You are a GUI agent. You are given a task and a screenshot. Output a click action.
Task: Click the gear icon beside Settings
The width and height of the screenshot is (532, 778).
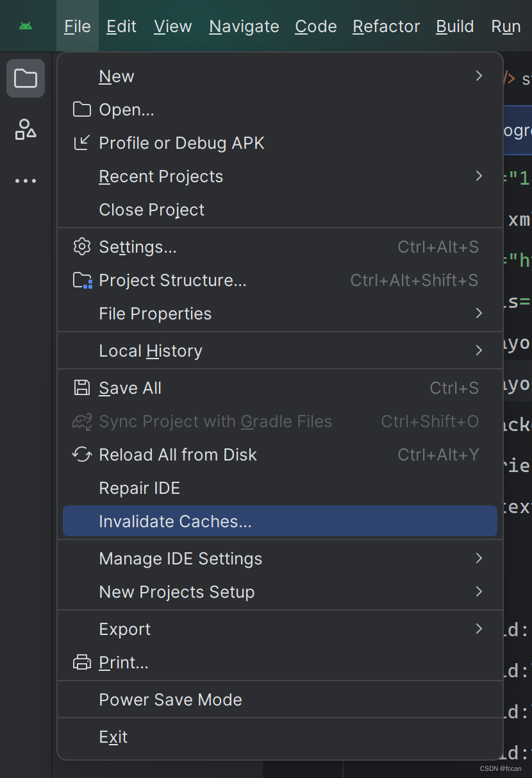[x=82, y=247]
